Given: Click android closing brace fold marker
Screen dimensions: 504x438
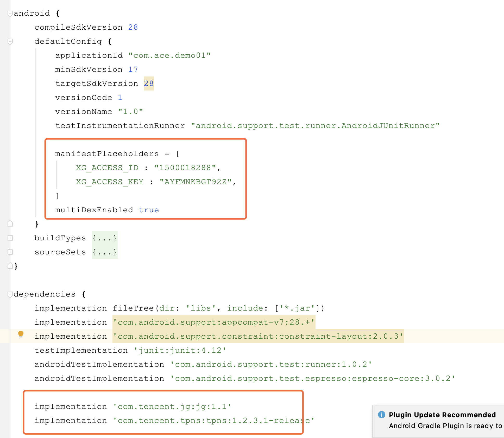Looking at the screenshot, I should (10, 266).
